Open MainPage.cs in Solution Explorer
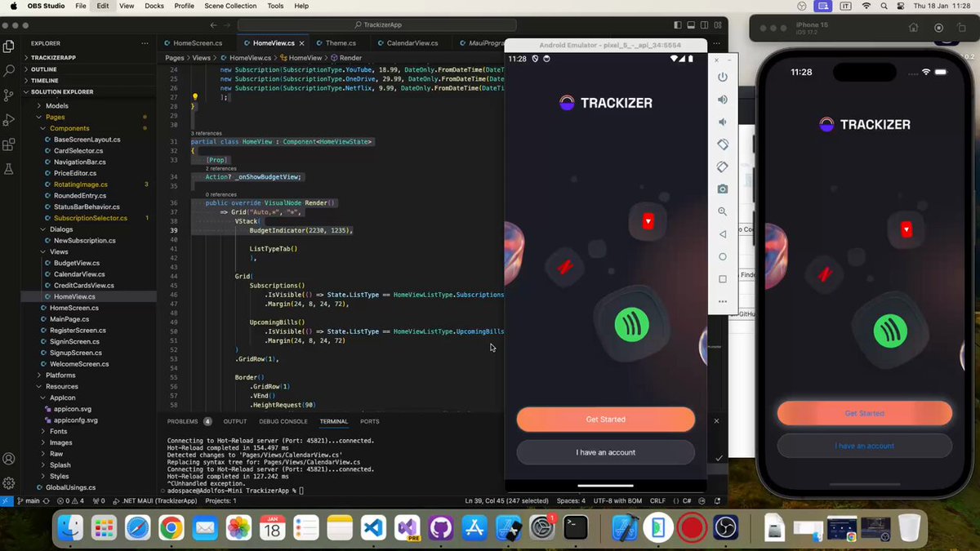 (69, 319)
